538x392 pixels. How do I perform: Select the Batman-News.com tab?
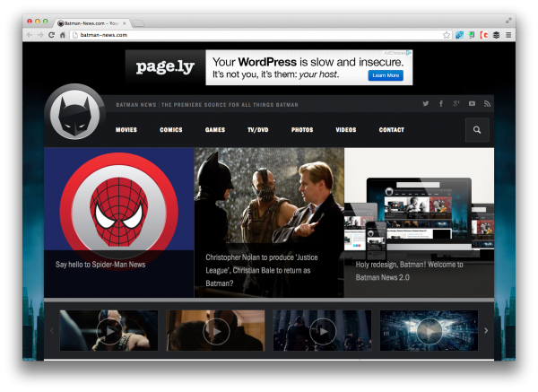[91, 23]
